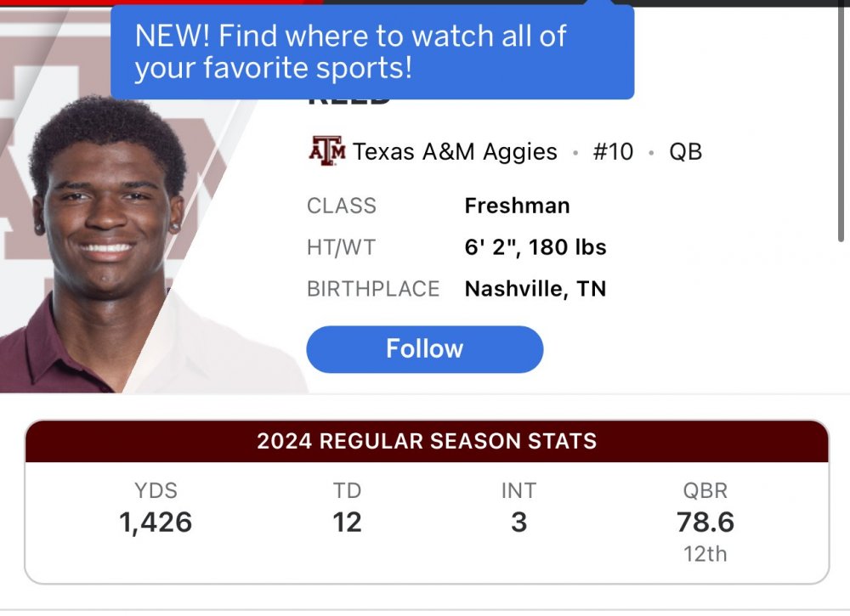Image resolution: width=850 pixels, height=616 pixels.
Task: Click the #10 jersey number
Action: pos(612,152)
